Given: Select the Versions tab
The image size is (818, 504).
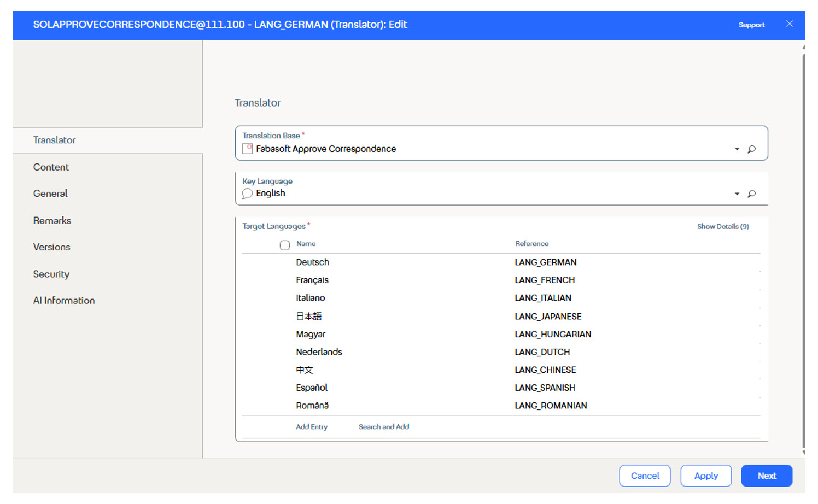Looking at the screenshot, I should [x=51, y=247].
